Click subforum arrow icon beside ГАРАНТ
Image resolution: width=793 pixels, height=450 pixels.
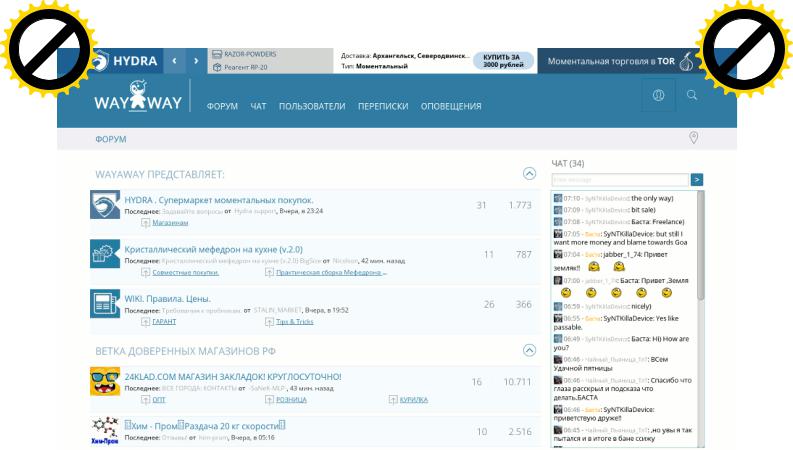point(146,322)
